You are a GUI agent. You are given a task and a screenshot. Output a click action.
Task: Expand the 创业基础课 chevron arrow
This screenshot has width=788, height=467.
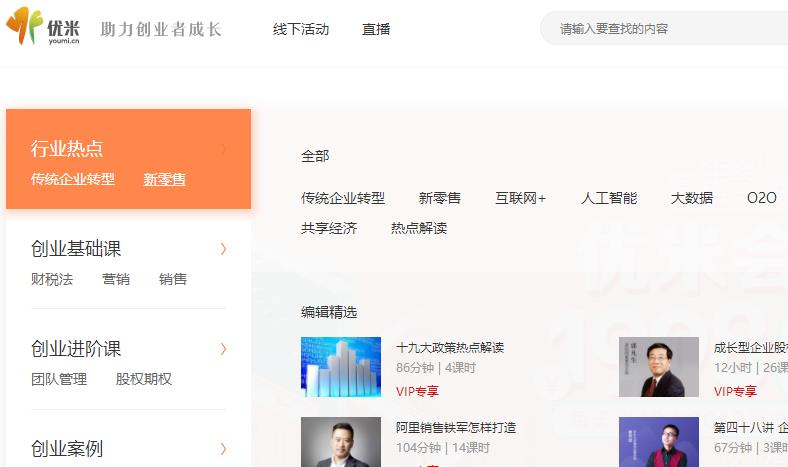pos(224,249)
